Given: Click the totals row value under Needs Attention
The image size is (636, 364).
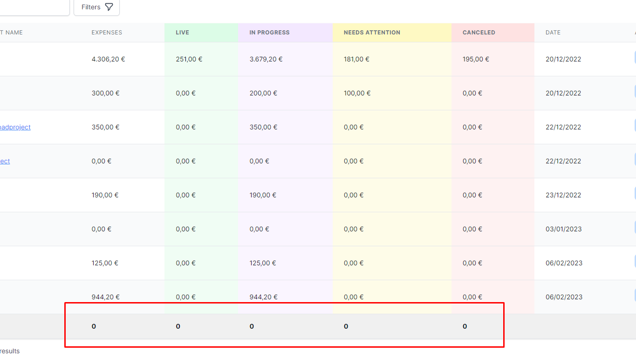Looking at the screenshot, I should [346, 326].
